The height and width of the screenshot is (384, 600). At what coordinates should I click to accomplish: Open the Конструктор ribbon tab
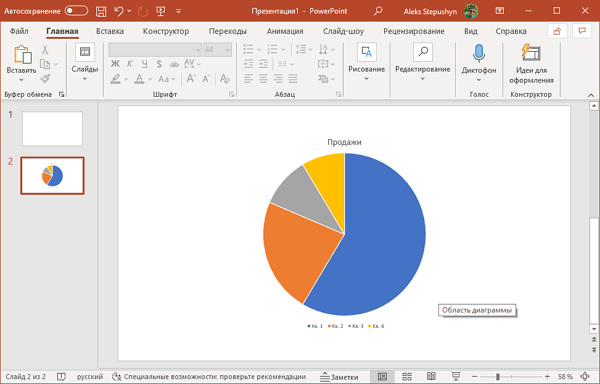pos(166,31)
